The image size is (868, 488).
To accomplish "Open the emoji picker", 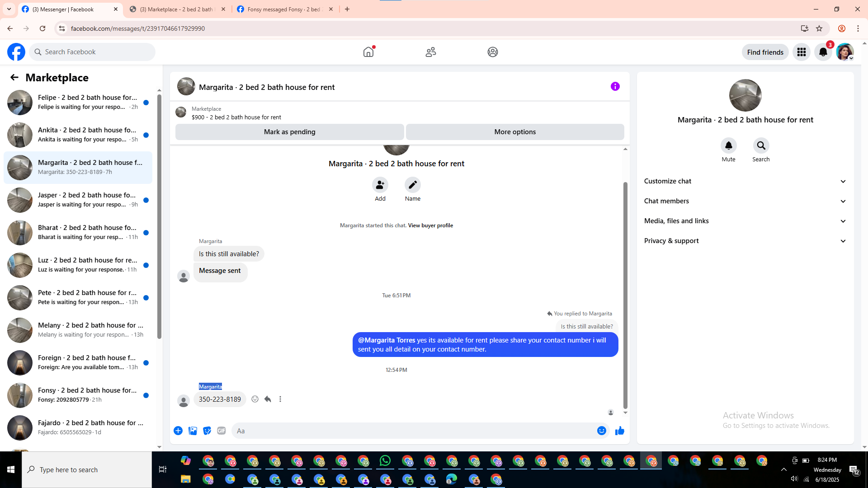I will [602, 431].
